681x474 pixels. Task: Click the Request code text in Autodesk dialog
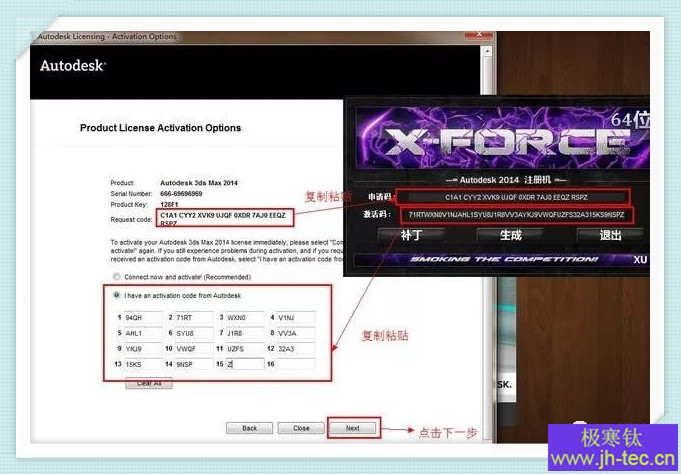point(223,219)
